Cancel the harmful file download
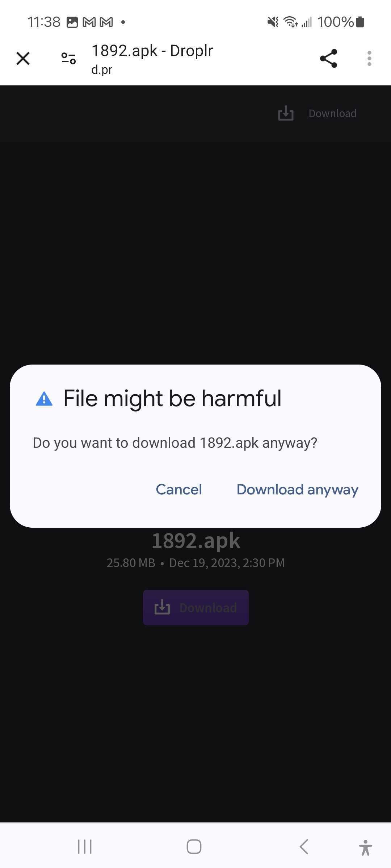Viewport: 391px width, 868px height. click(179, 489)
